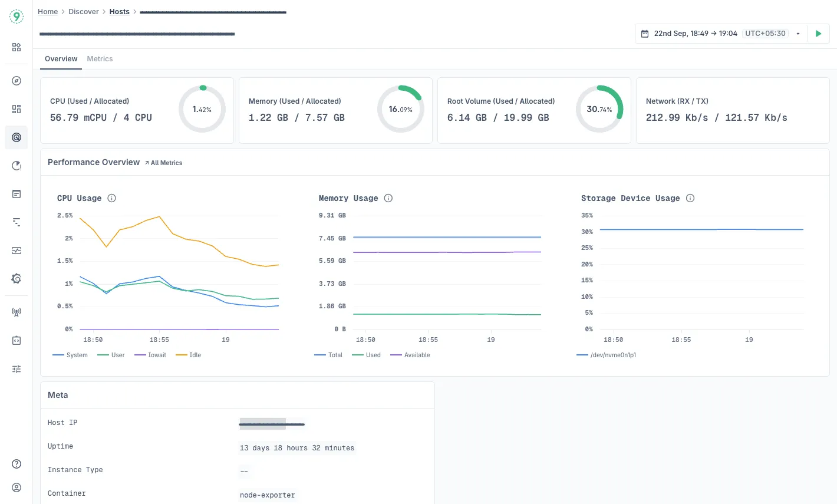View the CPU Usage info tooltip icon
The height and width of the screenshot is (504, 837).
111,198
